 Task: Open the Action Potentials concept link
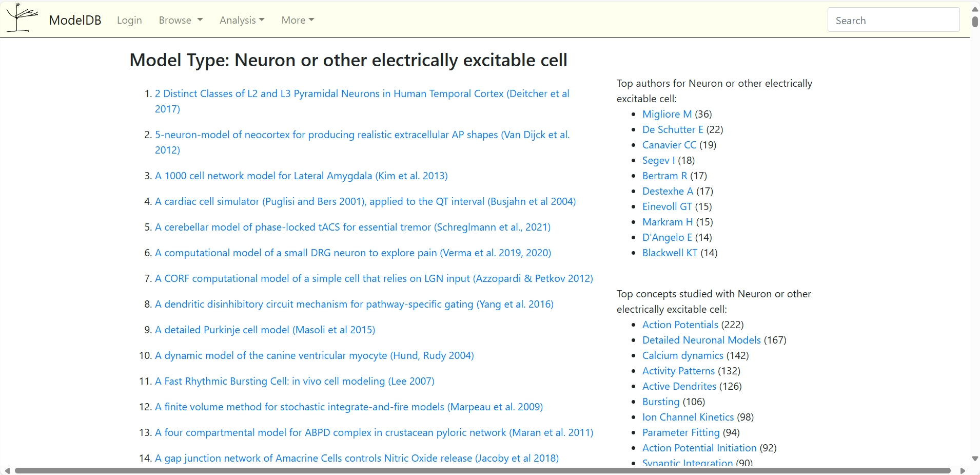pyautogui.click(x=680, y=325)
